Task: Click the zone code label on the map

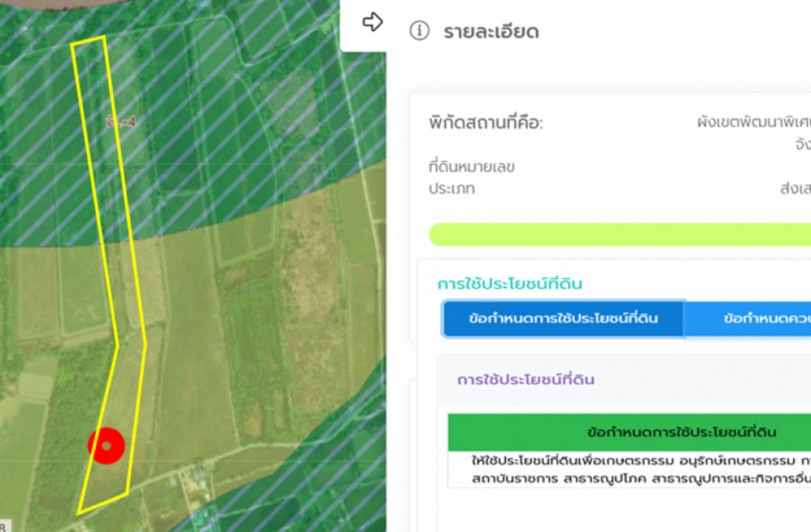Action: 121,122
